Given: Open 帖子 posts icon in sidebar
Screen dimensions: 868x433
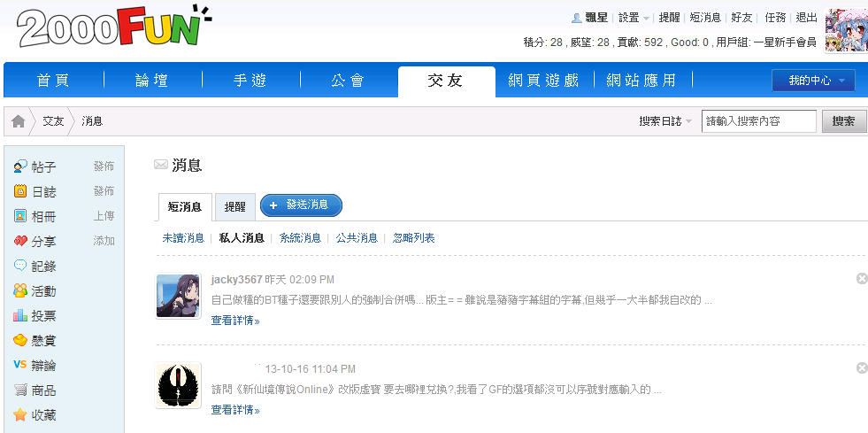Looking at the screenshot, I should (20, 166).
